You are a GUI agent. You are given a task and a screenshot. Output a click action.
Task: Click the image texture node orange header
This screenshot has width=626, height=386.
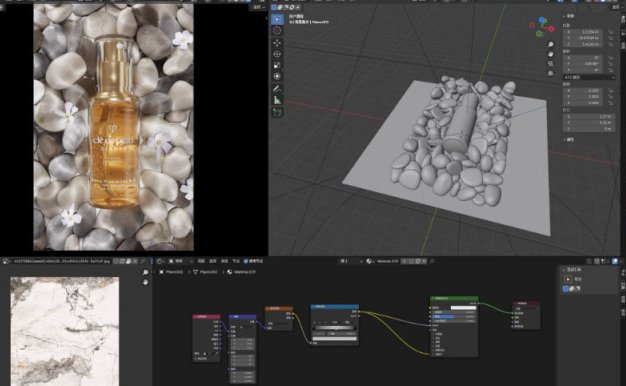[x=279, y=309]
